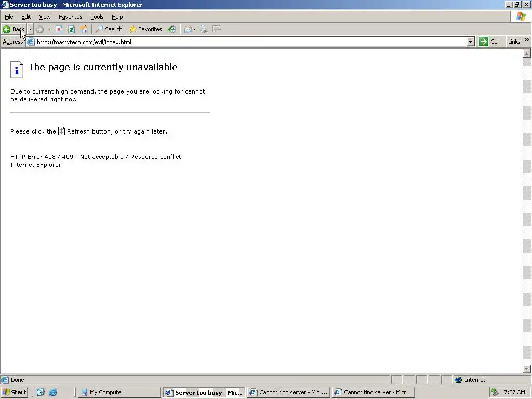This screenshot has width=532, height=399.
Task: Open the Favorites pane button
Action: pyautogui.click(x=145, y=29)
